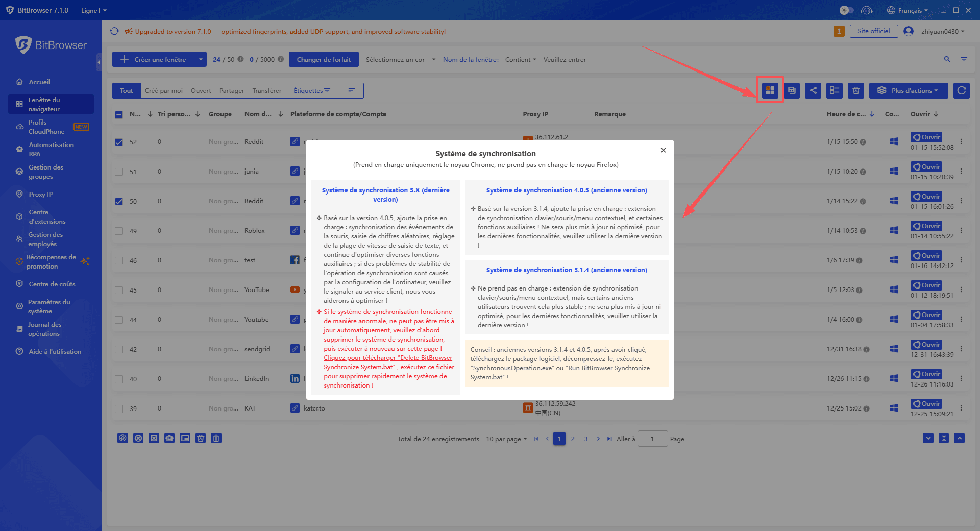
Task: Toggle the select-all checkbox in table header
Action: click(x=119, y=114)
